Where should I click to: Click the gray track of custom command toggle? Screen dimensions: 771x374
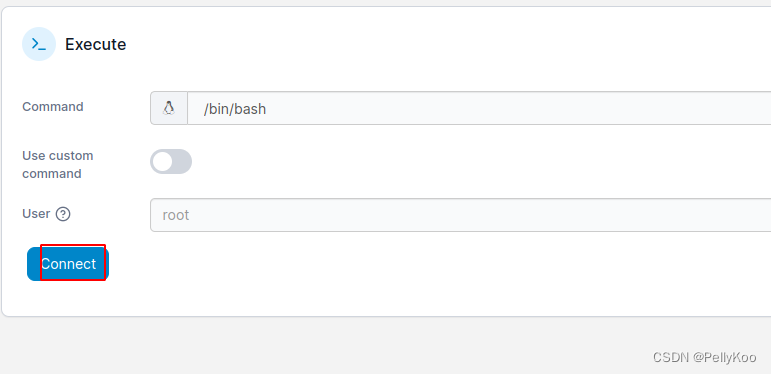[182, 162]
